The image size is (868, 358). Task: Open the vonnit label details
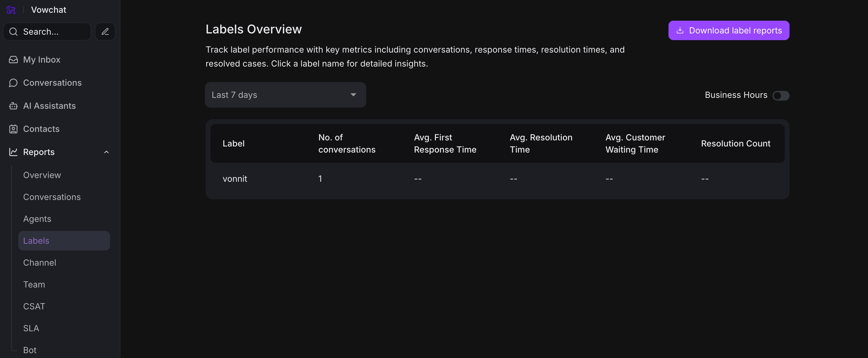pyautogui.click(x=235, y=179)
